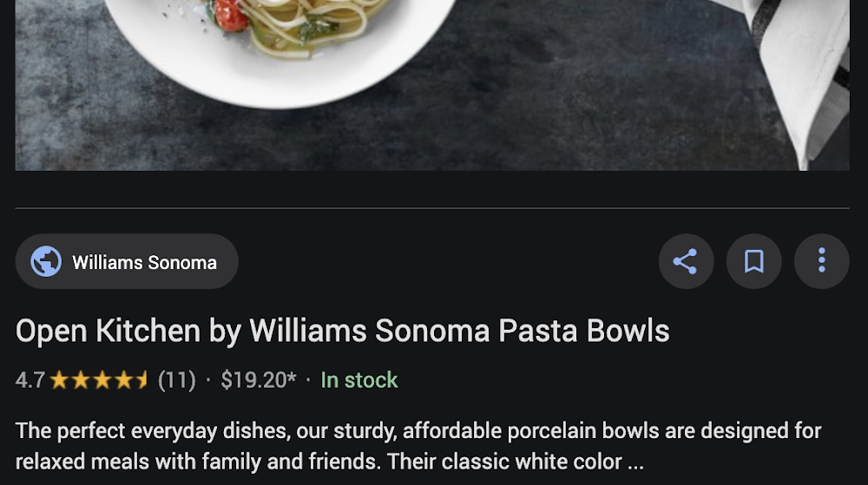Open the Open Kitchen Pasta Bowls title
This screenshot has width=868, height=485.
342,331
